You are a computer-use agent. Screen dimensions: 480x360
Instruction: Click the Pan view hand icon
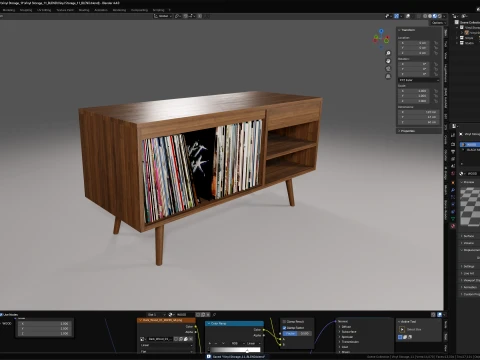pyautogui.click(x=388, y=61)
